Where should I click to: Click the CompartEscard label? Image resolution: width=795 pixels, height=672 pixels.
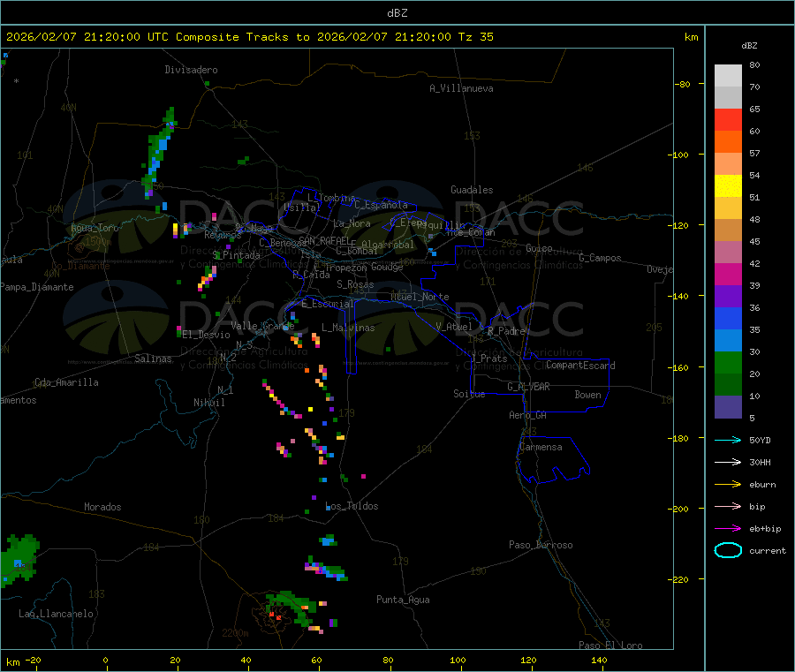pos(580,366)
